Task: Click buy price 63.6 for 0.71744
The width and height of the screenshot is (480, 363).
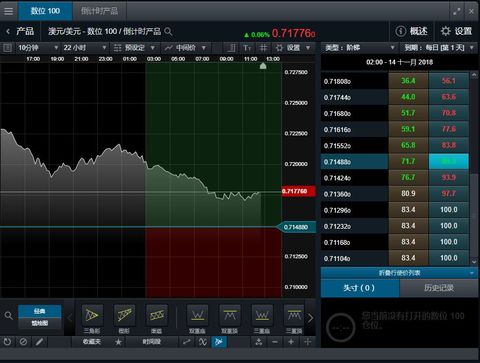Action: 449,97
